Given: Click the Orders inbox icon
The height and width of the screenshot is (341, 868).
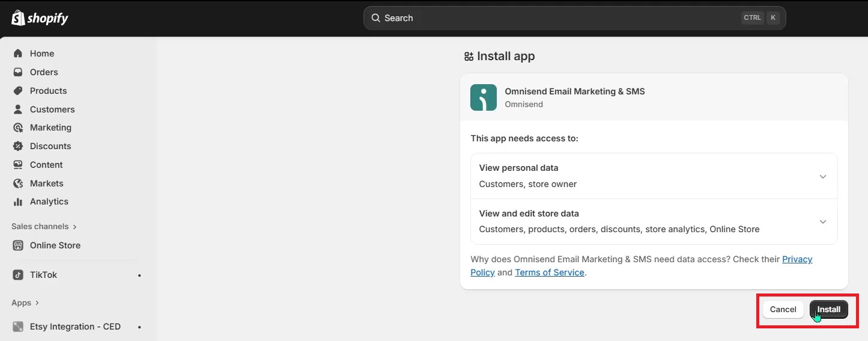Looking at the screenshot, I should (18, 72).
